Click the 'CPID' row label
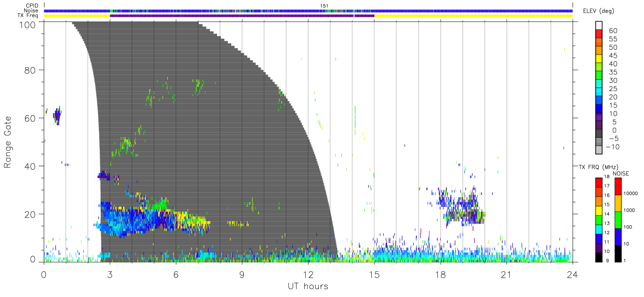The height and width of the screenshot is (297, 644). click(x=32, y=6)
